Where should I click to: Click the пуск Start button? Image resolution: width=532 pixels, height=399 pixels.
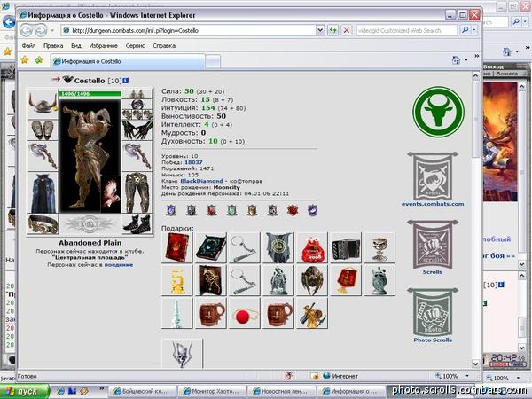25,391
